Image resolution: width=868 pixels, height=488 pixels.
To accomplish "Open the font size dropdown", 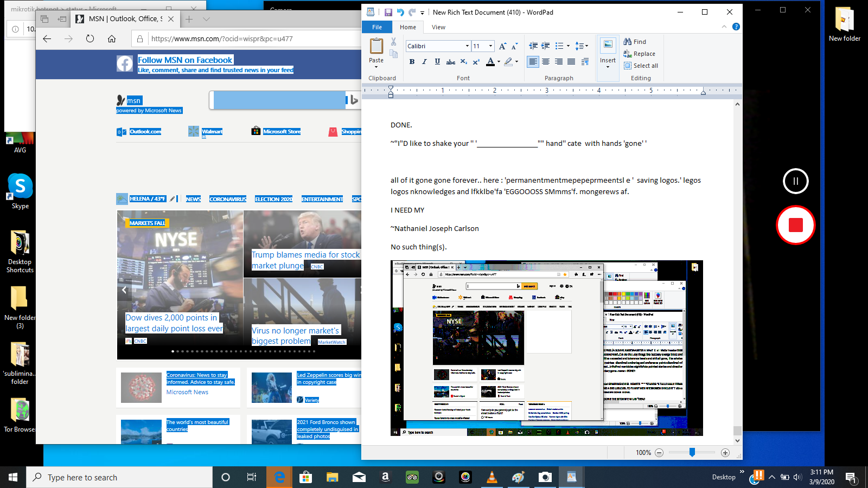I will (490, 46).
